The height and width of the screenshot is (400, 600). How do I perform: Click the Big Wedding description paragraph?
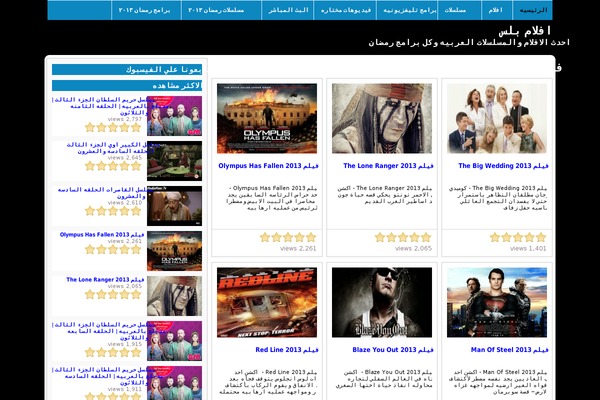[498, 198]
